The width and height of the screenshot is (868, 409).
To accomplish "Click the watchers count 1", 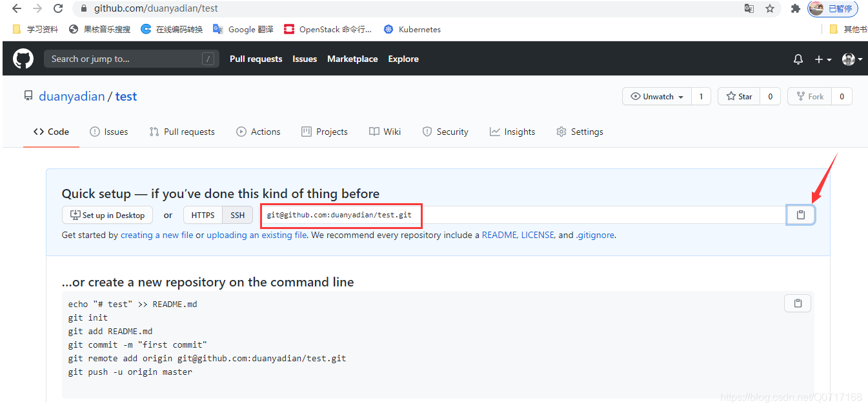I will pyautogui.click(x=701, y=96).
